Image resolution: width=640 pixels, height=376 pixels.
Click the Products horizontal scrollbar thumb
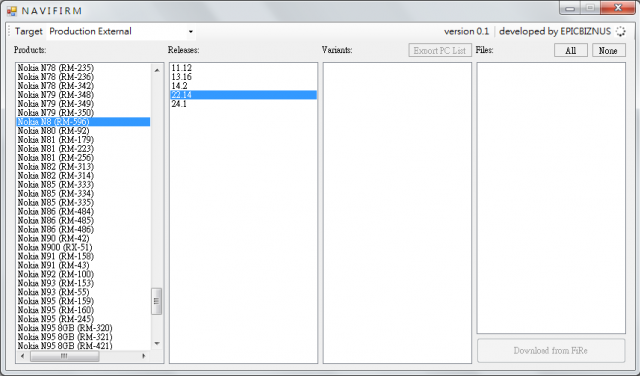click(64, 356)
